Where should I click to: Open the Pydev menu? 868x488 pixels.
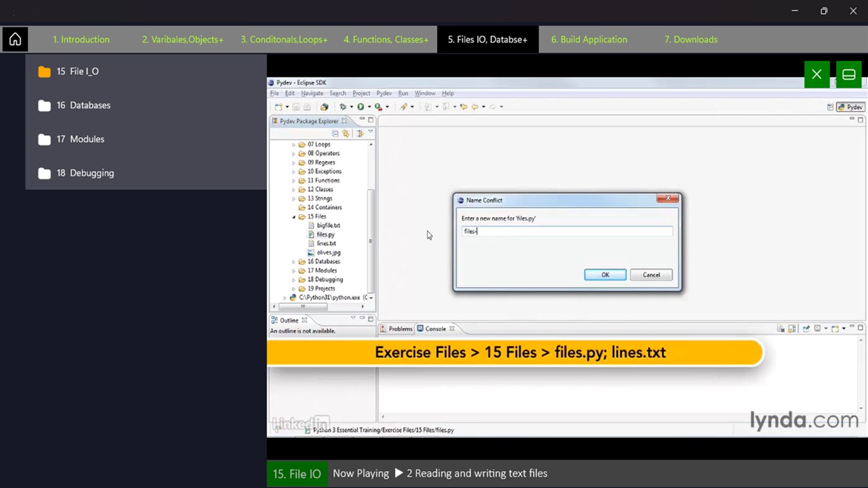coord(384,93)
